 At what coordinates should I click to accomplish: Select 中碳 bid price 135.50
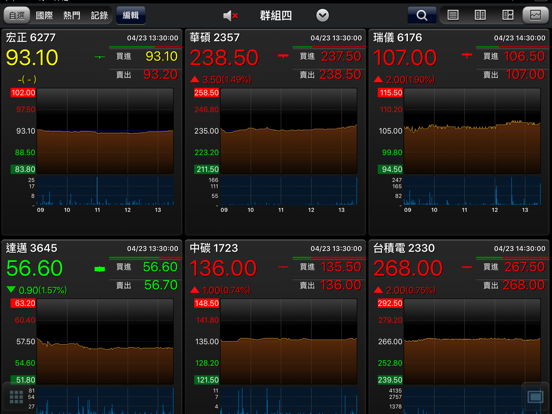click(341, 267)
